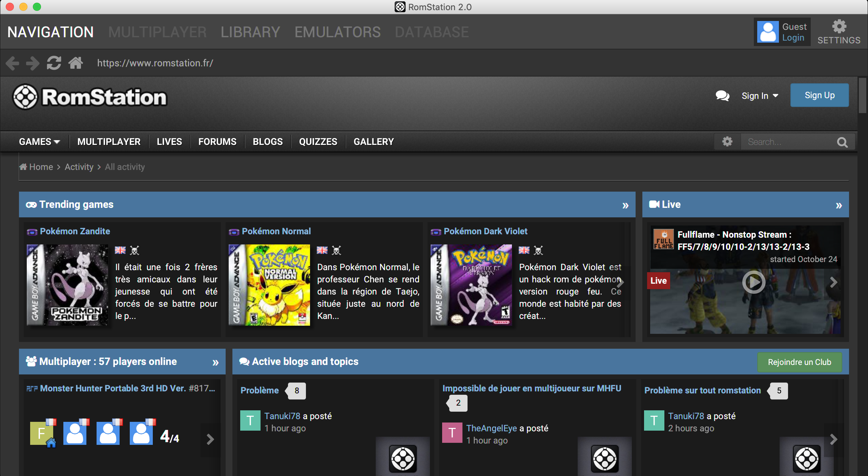Image resolution: width=868 pixels, height=476 pixels.
Task: Open the FORUMS menu item
Action: pyautogui.click(x=217, y=142)
